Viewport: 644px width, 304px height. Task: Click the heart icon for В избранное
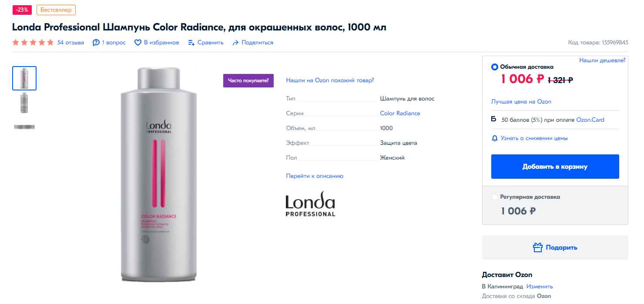[138, 43]
